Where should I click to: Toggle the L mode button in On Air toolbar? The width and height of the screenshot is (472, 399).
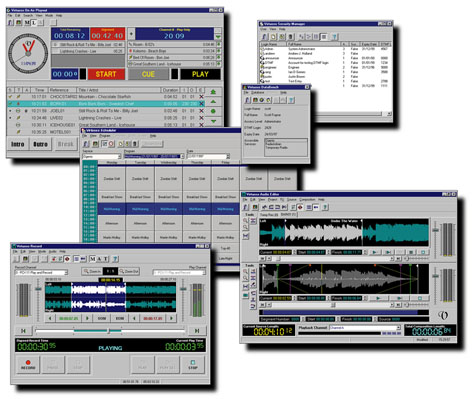[x=34, y=23]
